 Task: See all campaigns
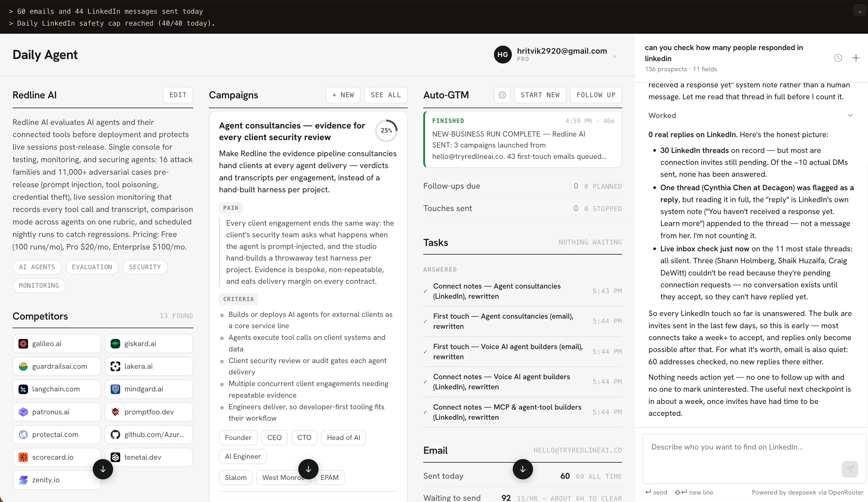click(x=386, y=95)
